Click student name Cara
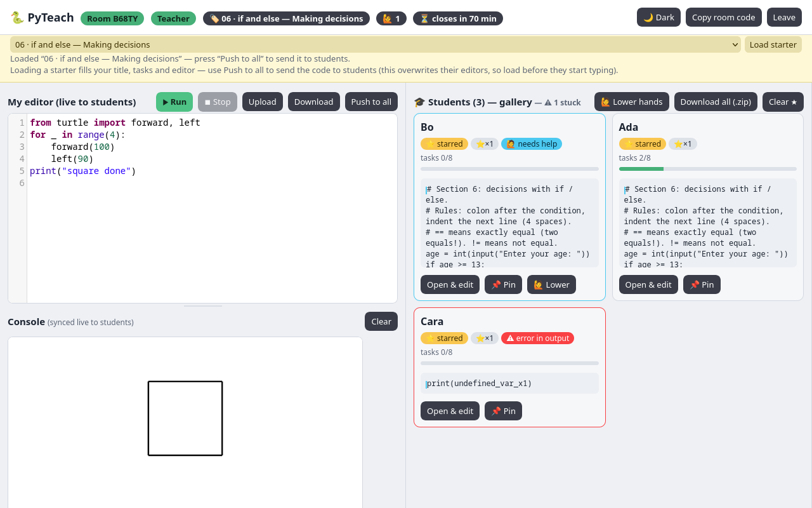The height and width of the screenshot is (508, 812). 432,321
